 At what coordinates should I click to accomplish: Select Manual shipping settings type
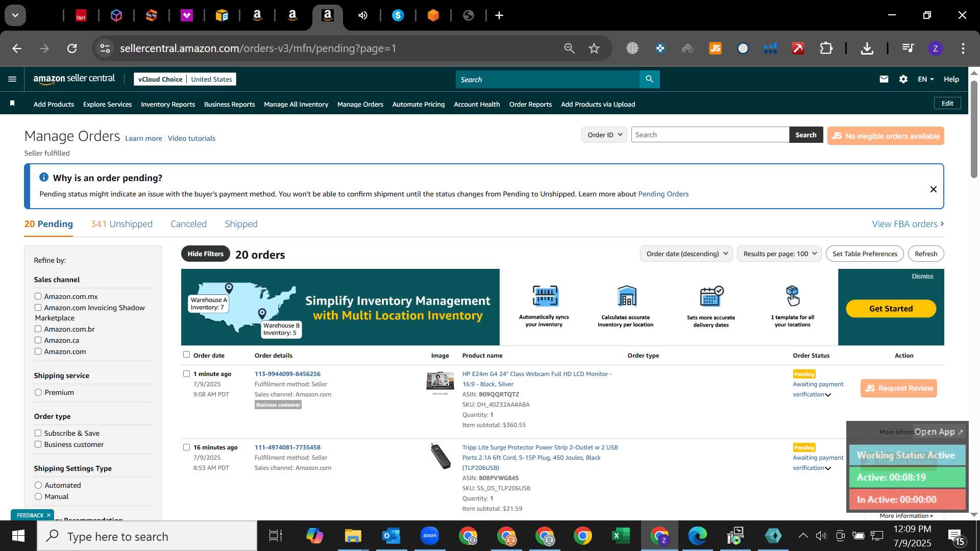(38, 496)
